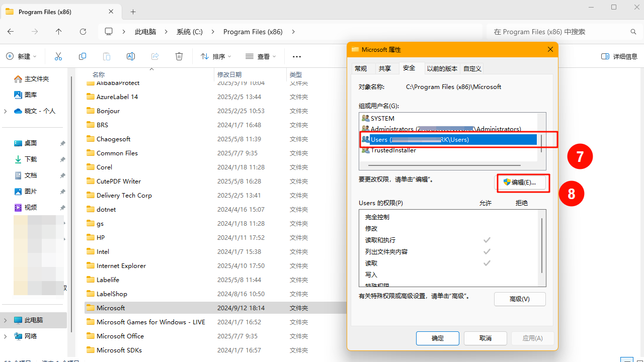Select the CutePDF Writer folder
The width and height of the screenshot is (644, 362).
click(x=119, y=181)
